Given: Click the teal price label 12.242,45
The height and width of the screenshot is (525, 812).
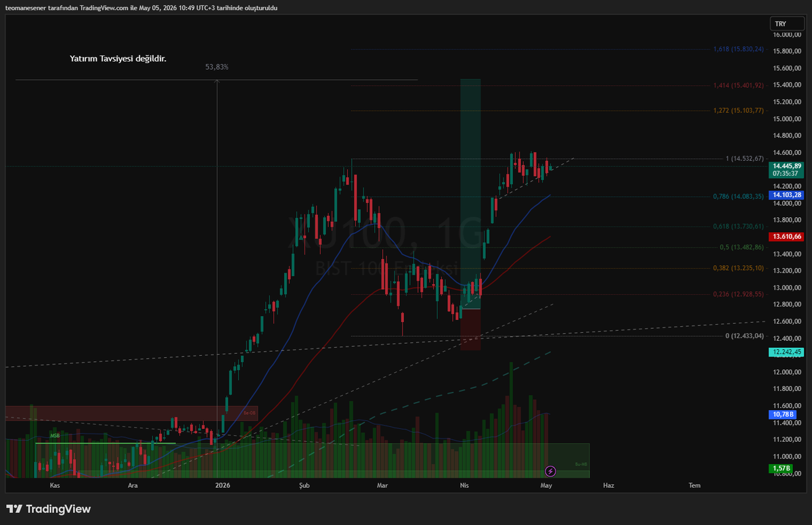Looking at the screenshot, I should pos(788,352).
